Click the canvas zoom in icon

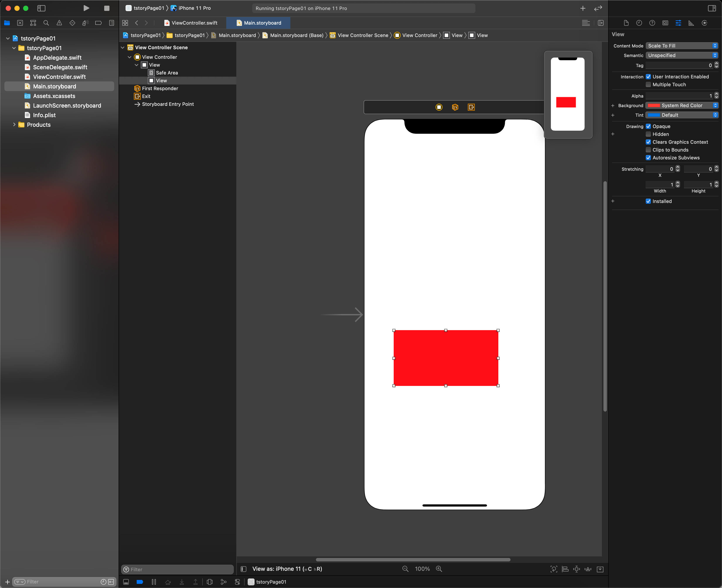pos(439,569)
